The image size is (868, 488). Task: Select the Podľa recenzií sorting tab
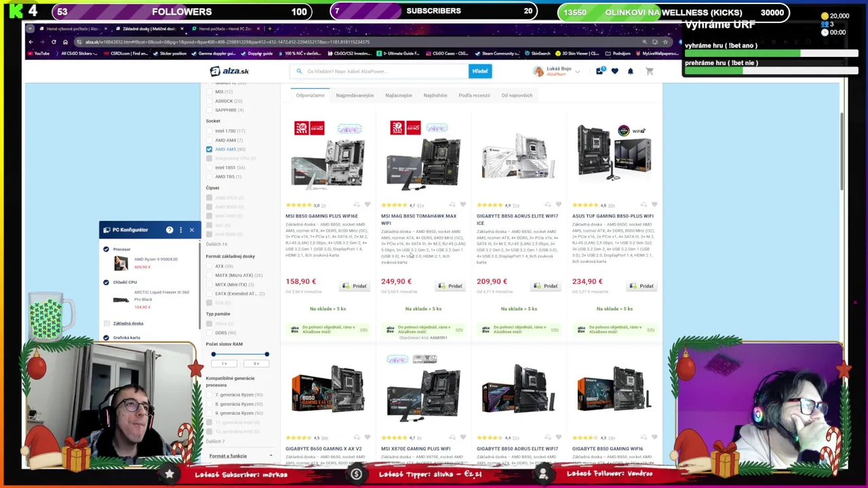pyautogui.click(x=474, y=96)
